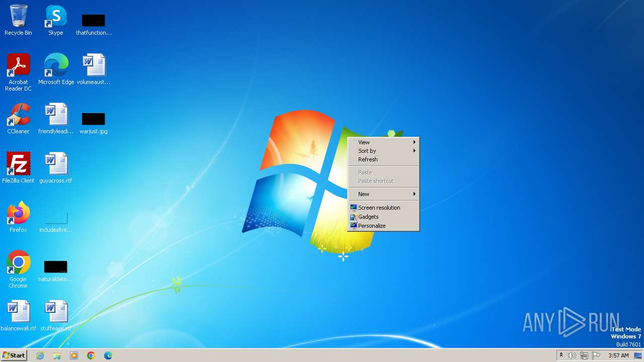The width and height of the screenshot is (644, 362).
Task: Select the thatfunction file icon
Action: pos(94,24)
